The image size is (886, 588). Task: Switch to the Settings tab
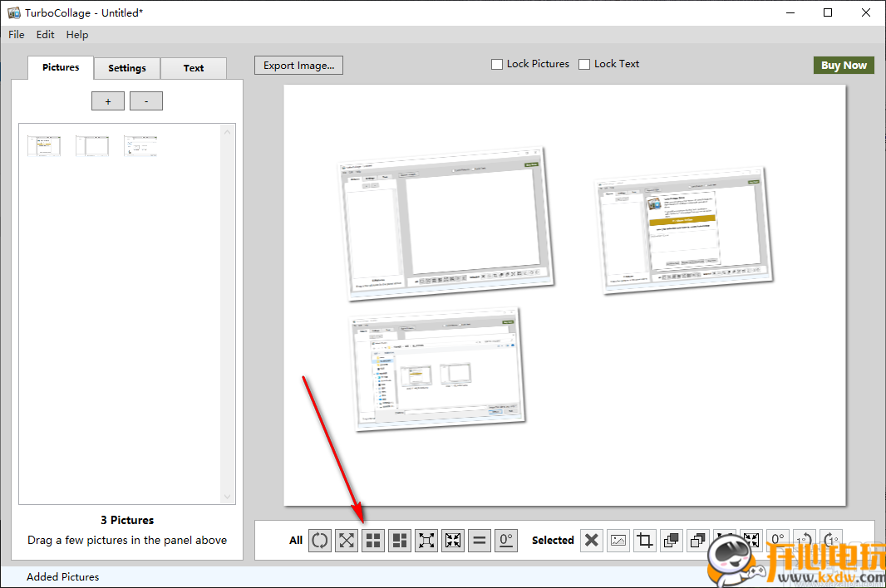[x=127, y=68]
